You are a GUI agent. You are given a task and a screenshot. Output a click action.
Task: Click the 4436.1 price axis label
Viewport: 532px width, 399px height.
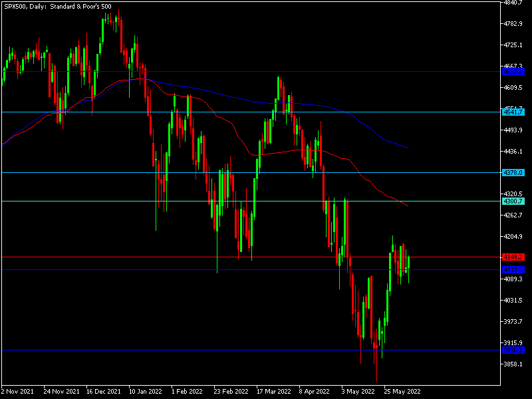point(513,152)
